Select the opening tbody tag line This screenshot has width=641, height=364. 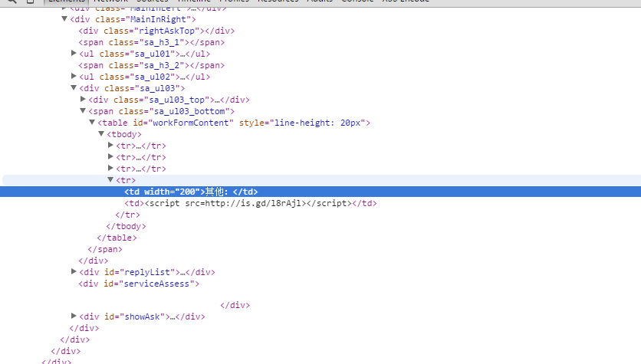124,134
